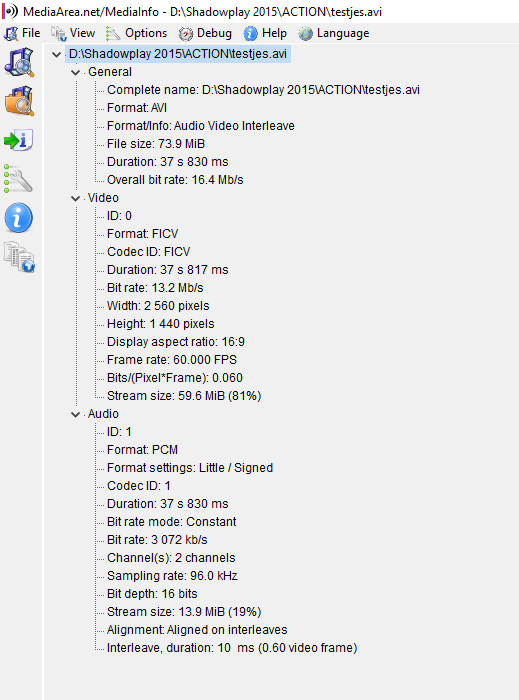Select the Frame rate: 60.000 FPS entry
The height and width of the screenshot is (700, 519).
pyautogui.click(x=172, y=360)
